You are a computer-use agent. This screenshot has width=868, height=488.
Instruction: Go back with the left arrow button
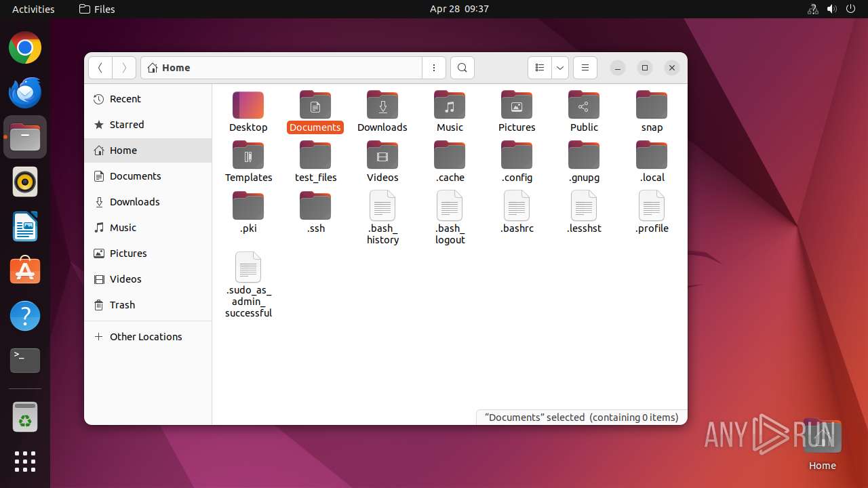click(100, 68)
